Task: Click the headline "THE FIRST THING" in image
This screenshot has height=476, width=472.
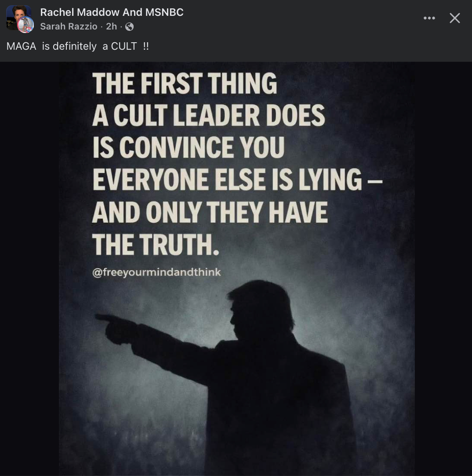Action: (x=185, y=83)
